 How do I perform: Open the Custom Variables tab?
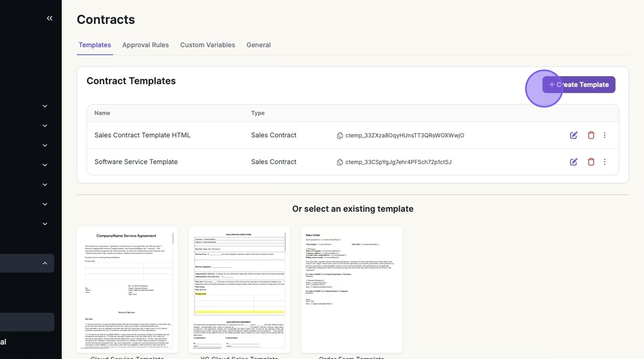click(x=208, y=45)
